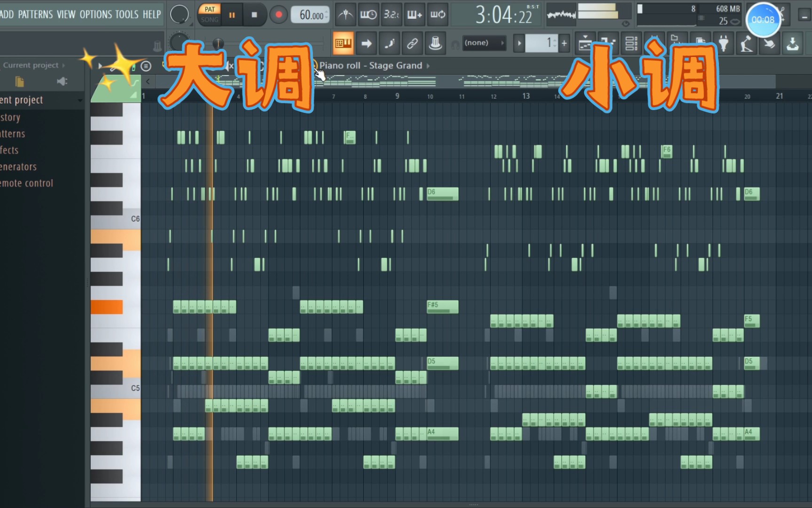This screenshot has width=812, height=508.
Task: Stop playback with the stop button
Action: [x=254, y=15]
